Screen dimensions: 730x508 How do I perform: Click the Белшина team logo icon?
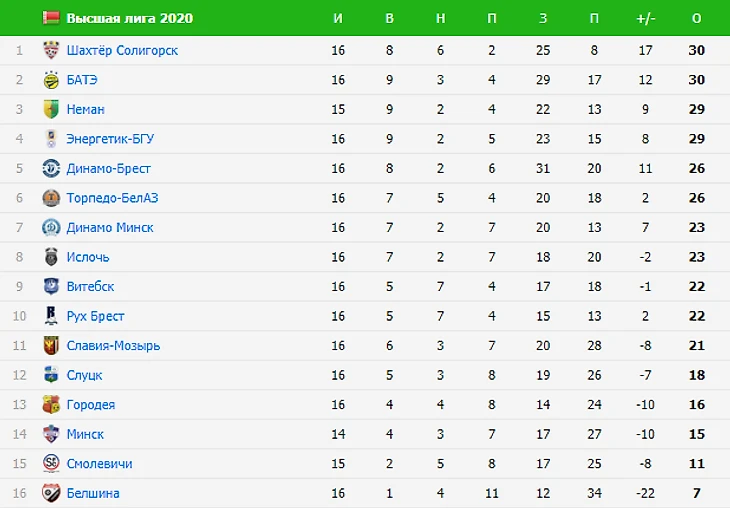[x=51, y=493]
